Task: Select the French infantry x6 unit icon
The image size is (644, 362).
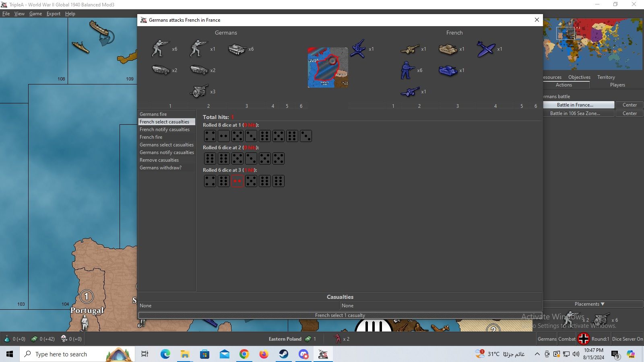Action: point(407,70)
